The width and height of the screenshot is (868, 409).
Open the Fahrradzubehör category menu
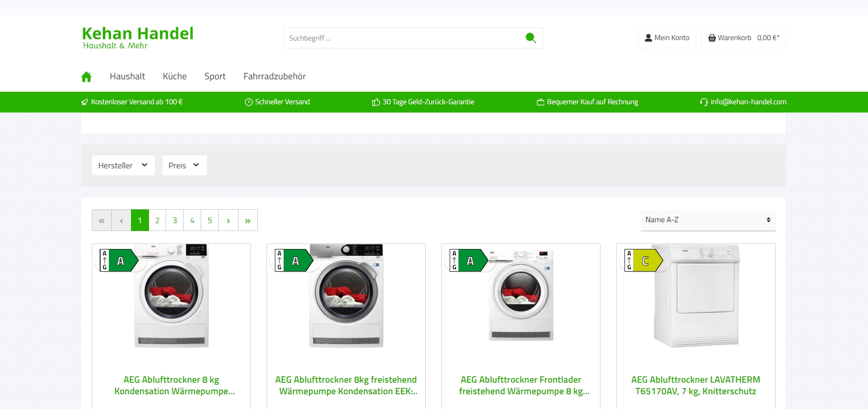click(274, 77)
